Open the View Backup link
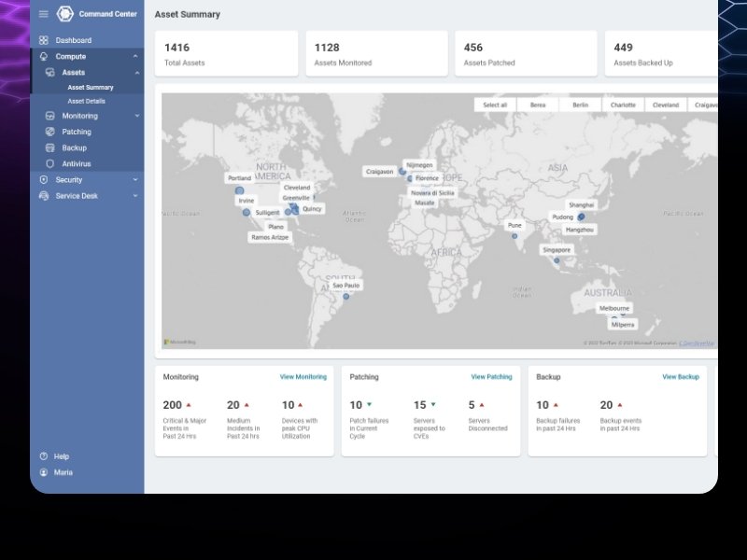The height and width of the screenshot is (560, 747). click(680, 377)
